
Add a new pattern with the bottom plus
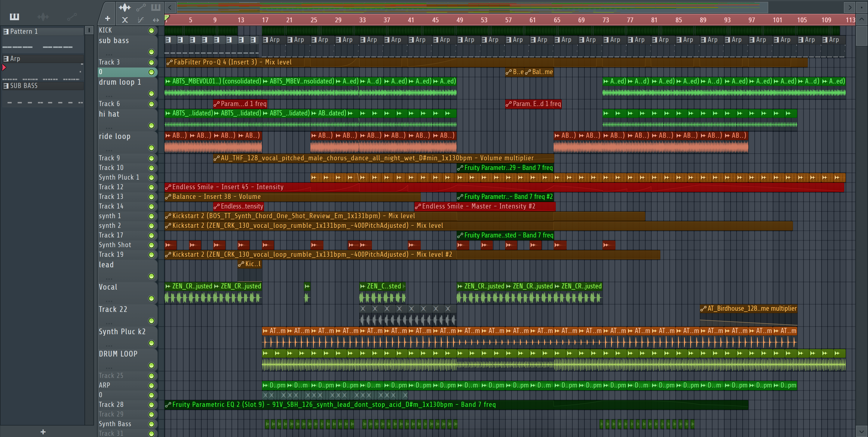(x=43, y=432)
